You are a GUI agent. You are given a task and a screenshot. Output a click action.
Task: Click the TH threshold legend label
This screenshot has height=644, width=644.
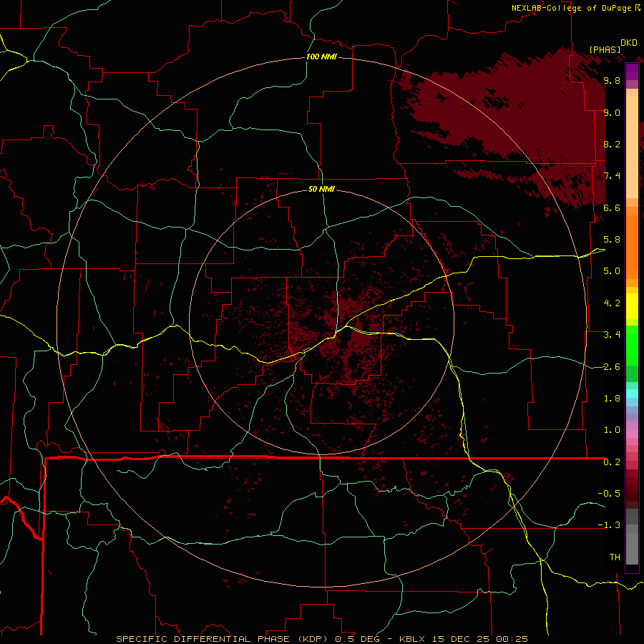pos(615,557)
